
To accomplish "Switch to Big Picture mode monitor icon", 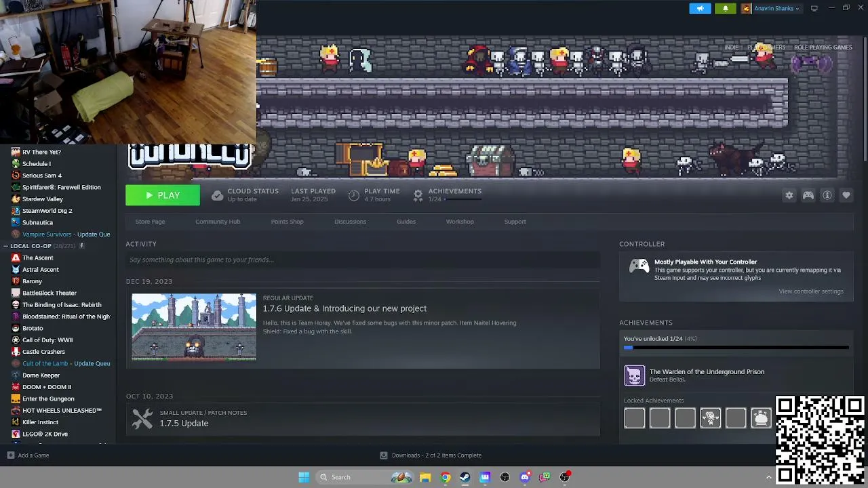I will (814, 8).
